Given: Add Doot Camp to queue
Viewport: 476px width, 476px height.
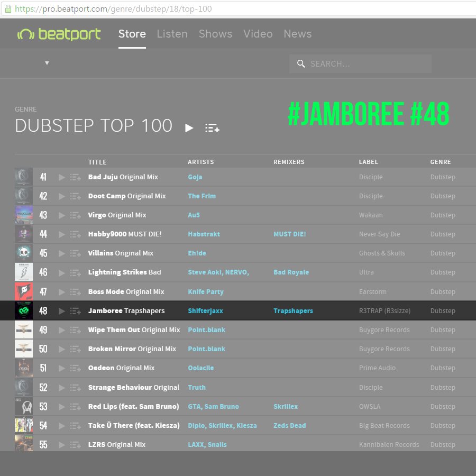Looking at the screenshot, I should click(x=75, y=196).
